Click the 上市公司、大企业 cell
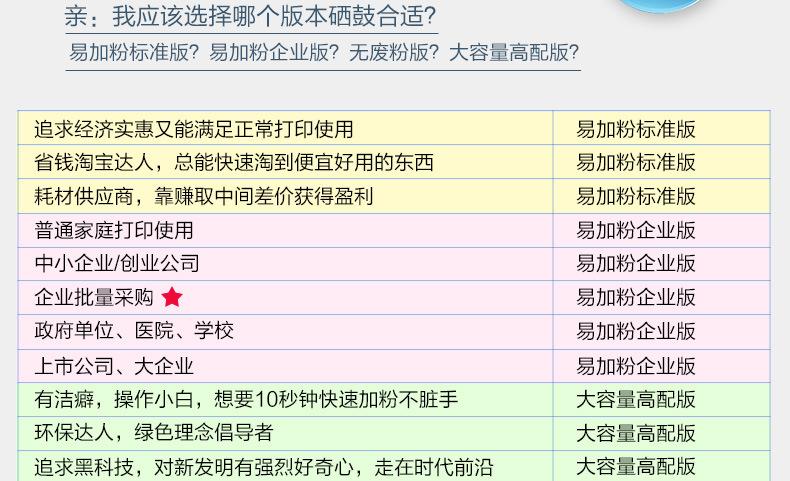The width and height of the screenshot is (790, 481). [x=114, y=366]
